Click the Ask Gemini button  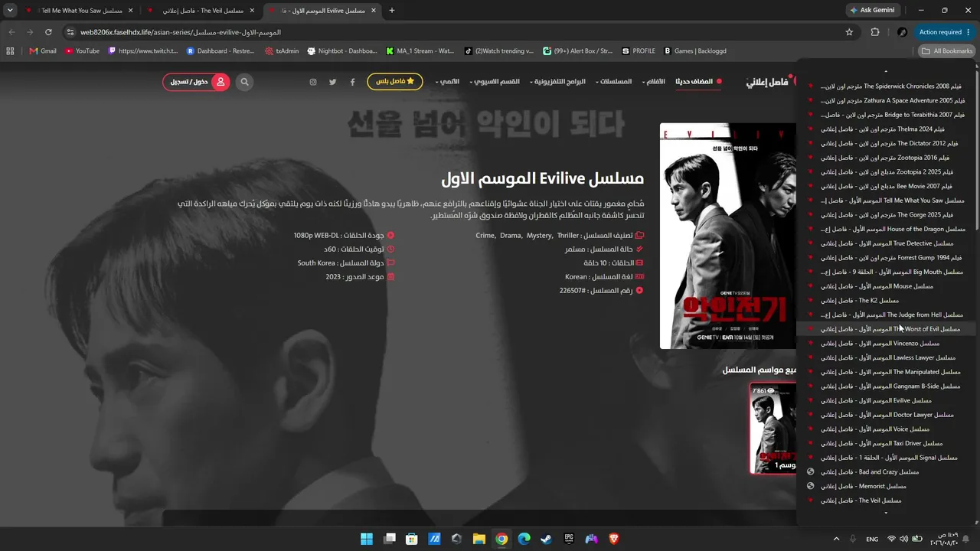pyautogui.click(x=872, y=11)
